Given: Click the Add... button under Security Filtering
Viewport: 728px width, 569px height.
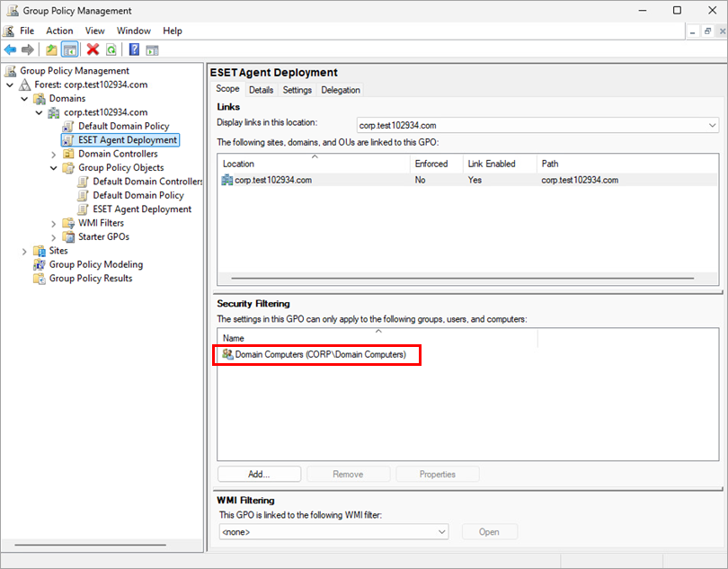Looking at the screenshot, I should pyautogui.click(x=259, y=474).
